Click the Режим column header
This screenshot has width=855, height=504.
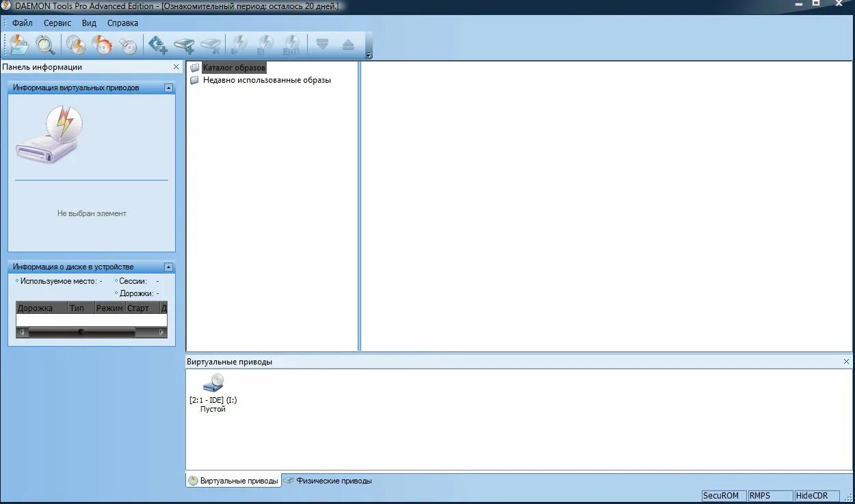pos(109,308)
